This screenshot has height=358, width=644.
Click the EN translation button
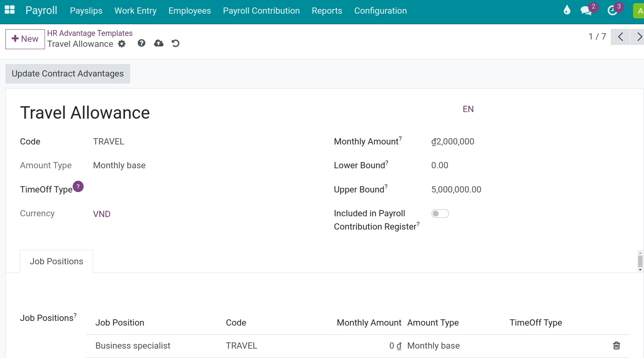click(468, 109)
